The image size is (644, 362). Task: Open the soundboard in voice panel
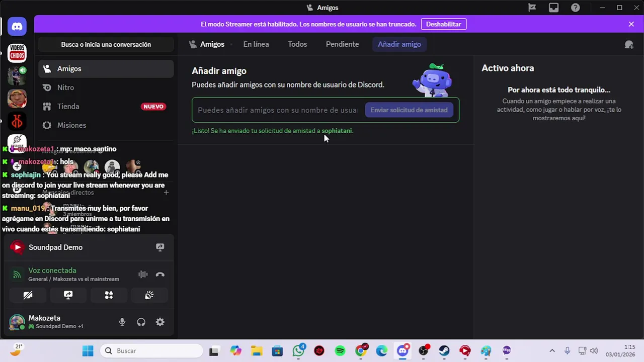coord(149,295)
